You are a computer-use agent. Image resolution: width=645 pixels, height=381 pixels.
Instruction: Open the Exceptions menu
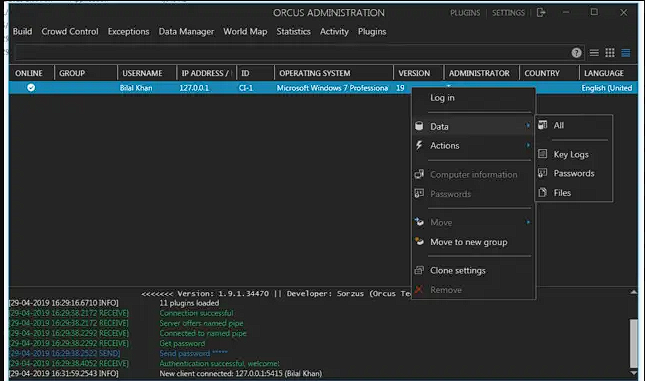click(x=128, y=31)
